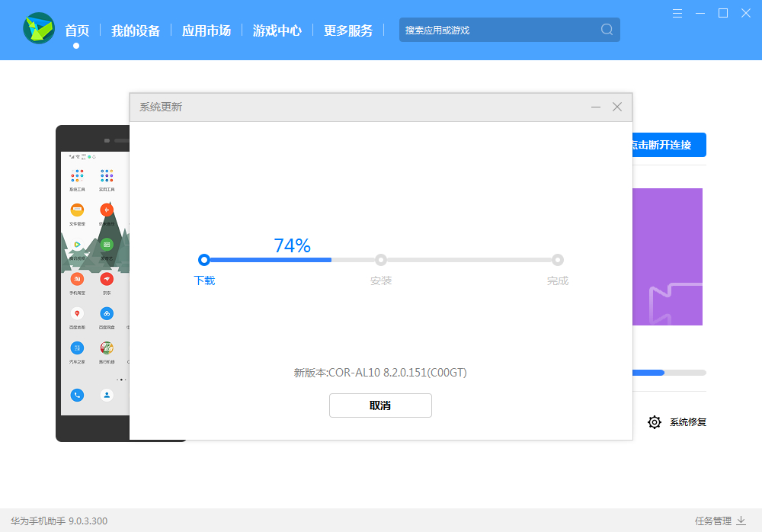Click the 点击断开连接 button
The image size is (762, 532).
[x=669, y=145]
